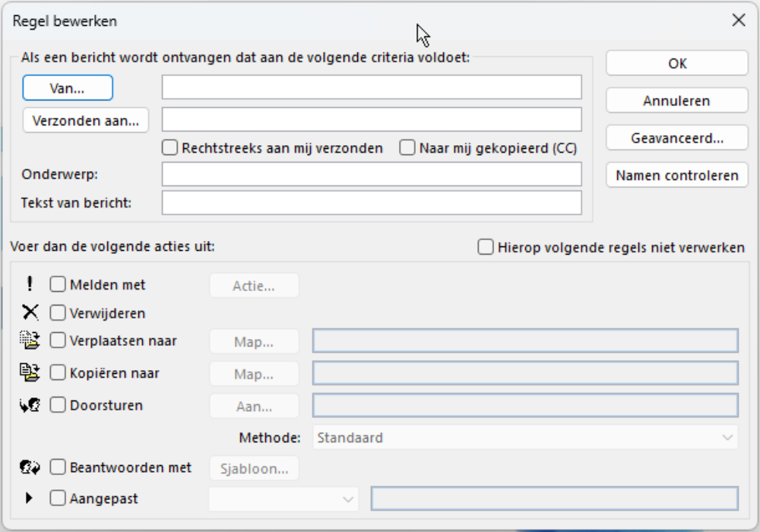The width and height of the screenshot is (760, 532).
Task: Click the move-to-folder icon beside Verplaatsen naar
Action: (30, 340)
